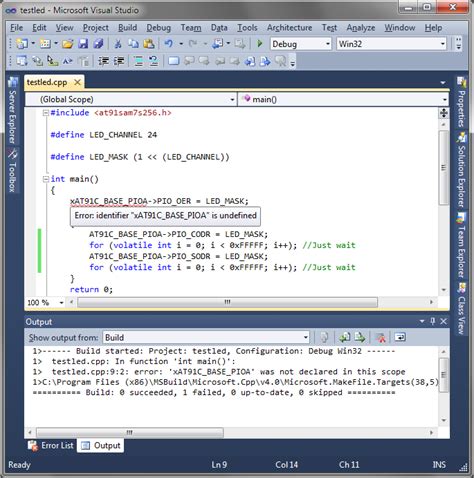Click the Add New Item toolbar icon

[45, 44]
